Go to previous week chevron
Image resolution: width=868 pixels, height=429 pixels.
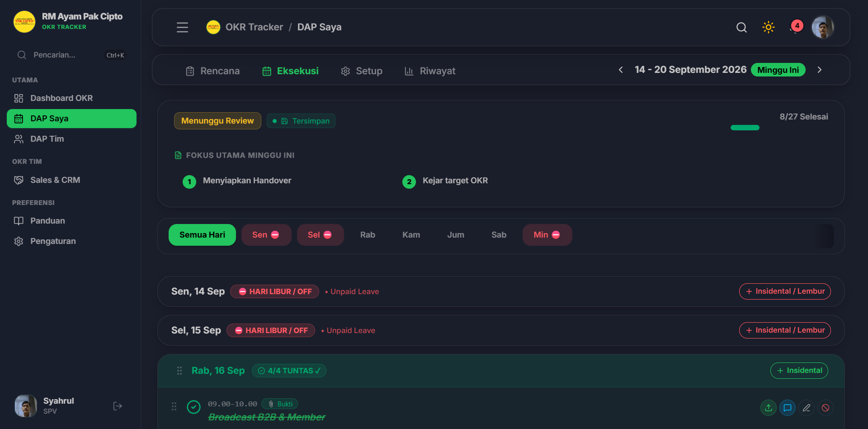pos(621,70)
